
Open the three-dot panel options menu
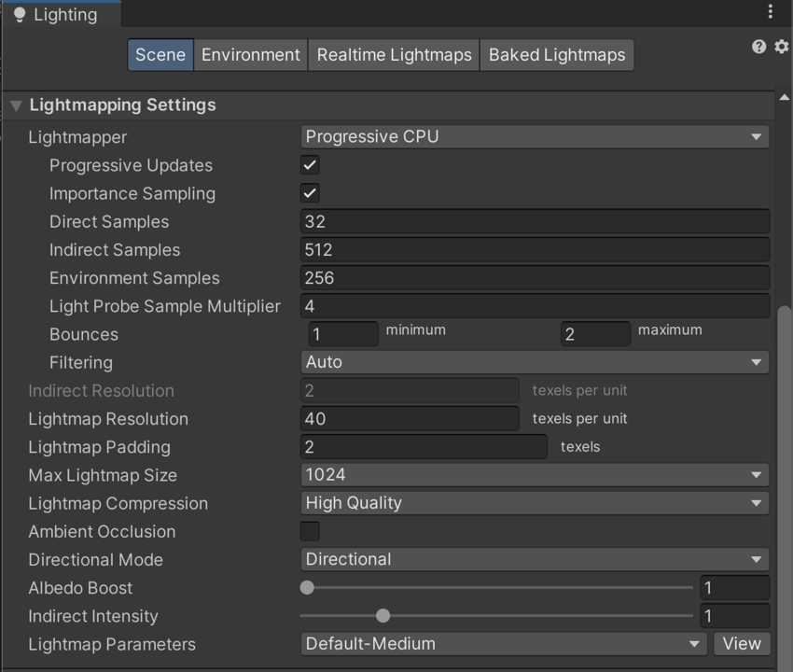[x=770, y=12]
